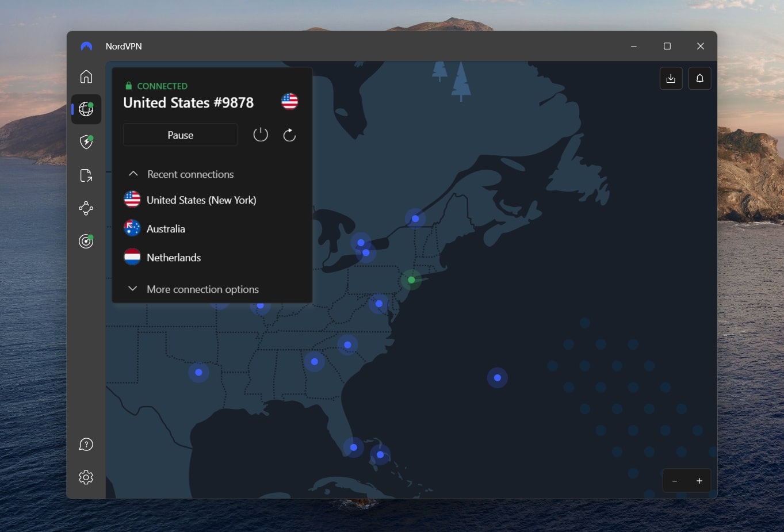Select the Meshnet nodes icon
This screenshot has height=532, width=784.
tap(86, 208)
